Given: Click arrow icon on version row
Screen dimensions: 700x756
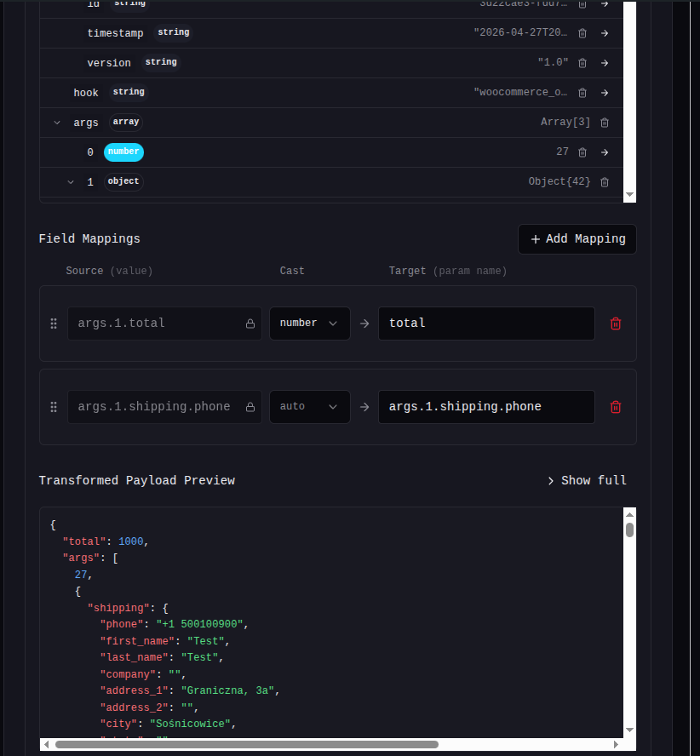Looking at the screenshot, I should (x=605, y=63).
